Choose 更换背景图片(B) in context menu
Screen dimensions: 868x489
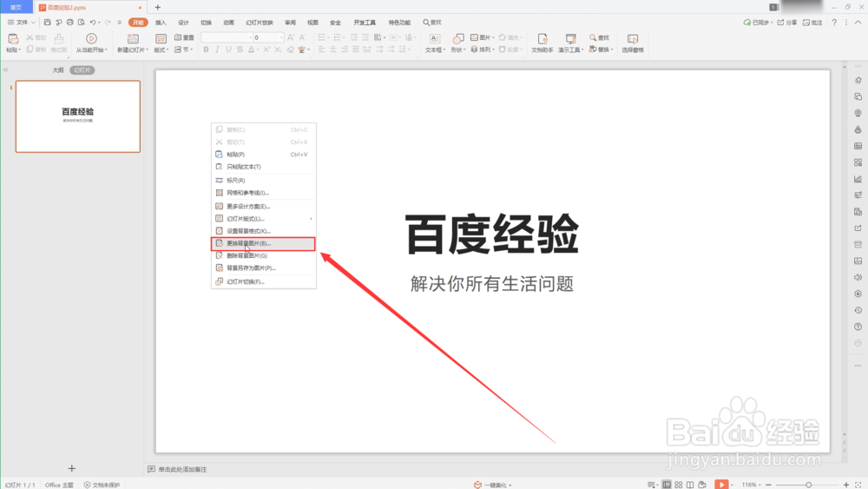pyautogui.click(x=264, y=244)
